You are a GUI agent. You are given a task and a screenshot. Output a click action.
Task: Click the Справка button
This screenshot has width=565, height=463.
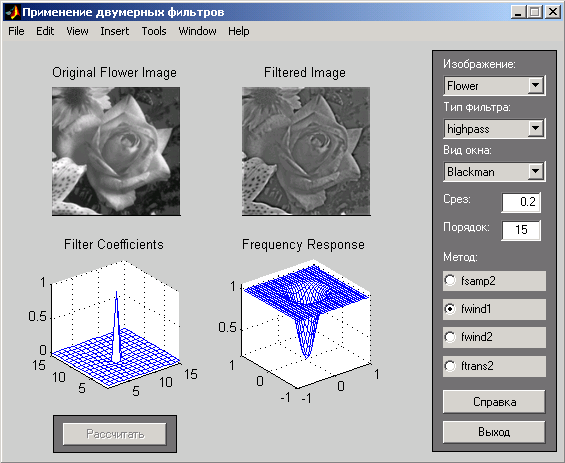click(494, 402)
